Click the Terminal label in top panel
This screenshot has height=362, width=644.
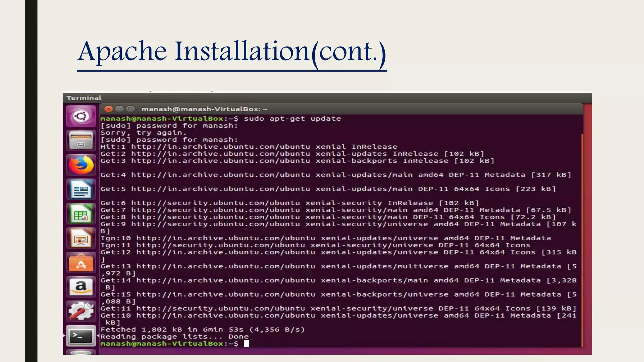click(84, 98)
